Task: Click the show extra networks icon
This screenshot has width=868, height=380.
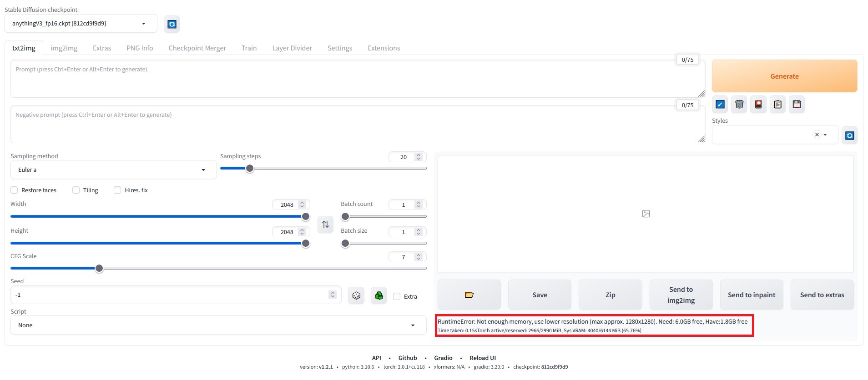Action: point(758,105)
